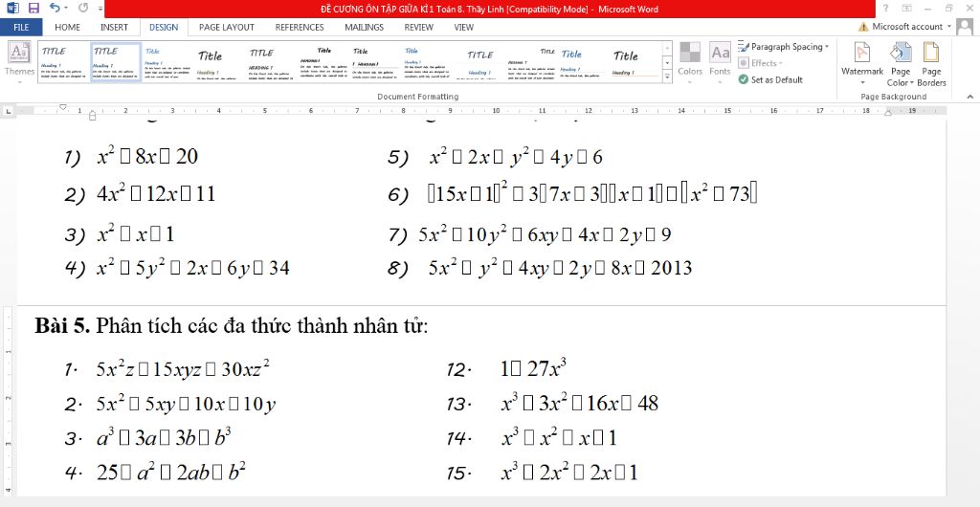Click the item '1 27x³' numbered 12
This screenshot has width=980, height=507.
(533, 369)
